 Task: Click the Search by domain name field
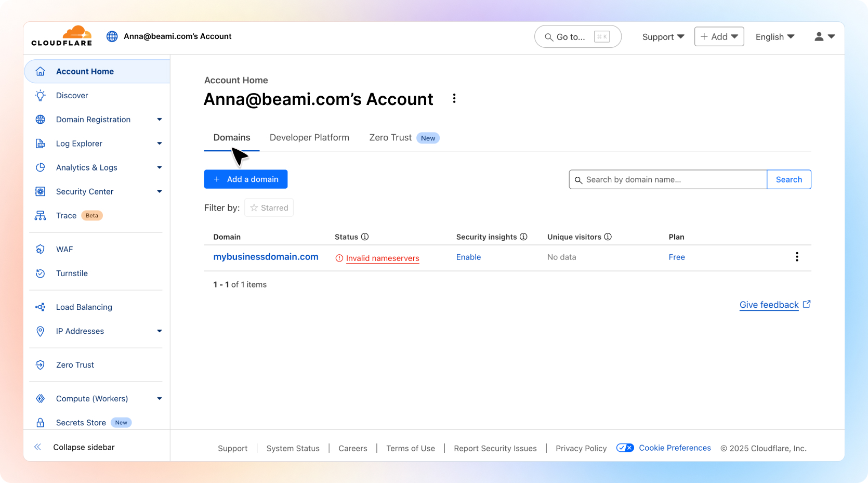(668, 179)
